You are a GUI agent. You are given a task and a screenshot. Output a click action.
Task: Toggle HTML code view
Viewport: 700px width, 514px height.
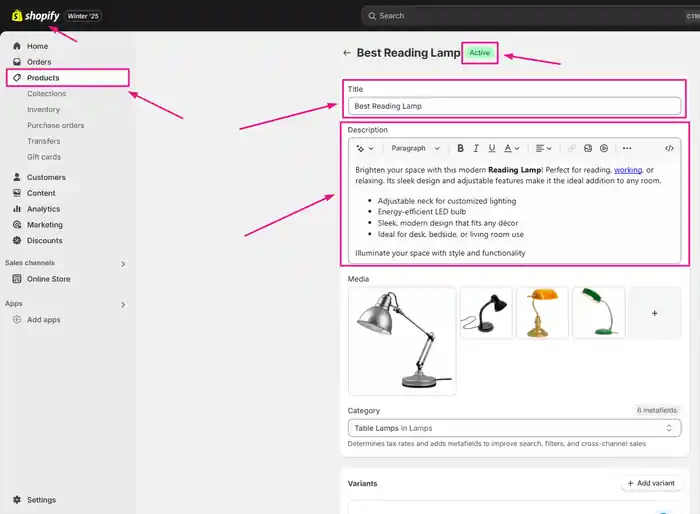point(669,148)
